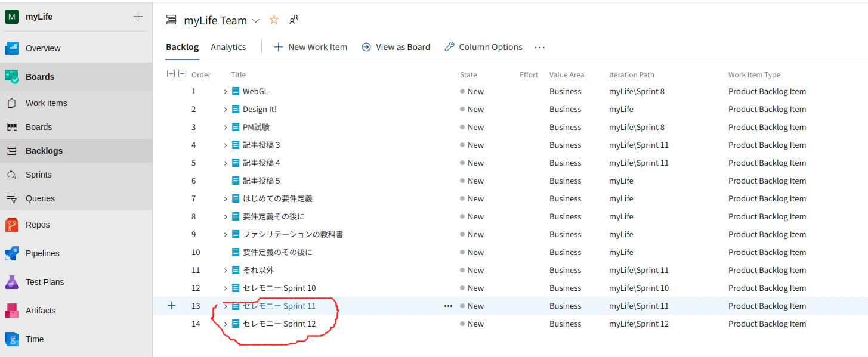This screenshot has width=868, height=357.
Task: Open the Test Plans hub
Action: click(x=45, y=282)
